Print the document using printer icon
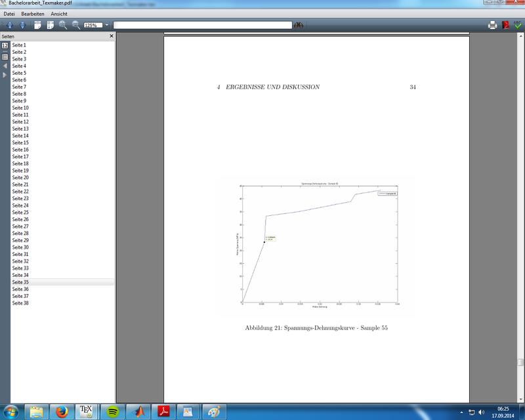This screenshot has width=525, height=420. (492, 26)
